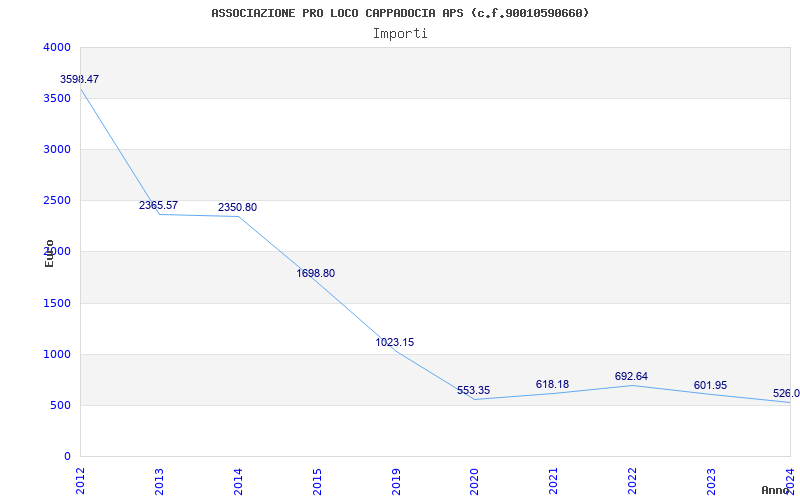800x500 pixels.
Task: Select the 3598.47 data label
Action: 80,80
